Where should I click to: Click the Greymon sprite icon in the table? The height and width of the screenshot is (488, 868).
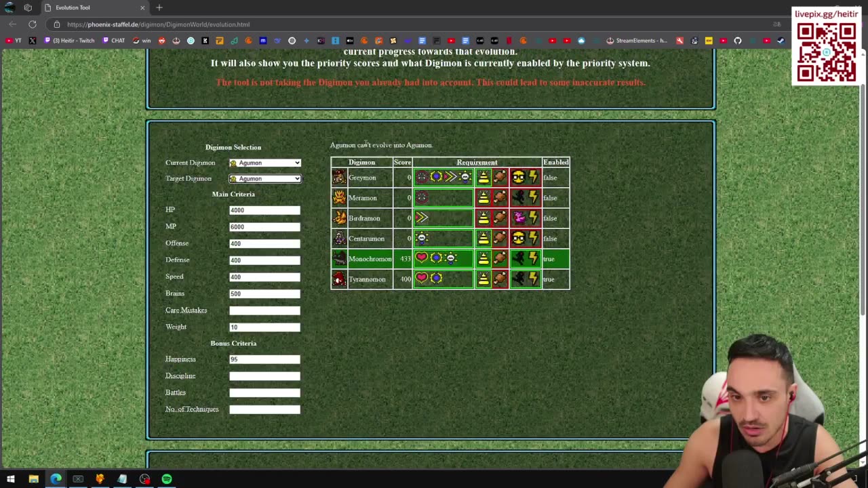339,178
